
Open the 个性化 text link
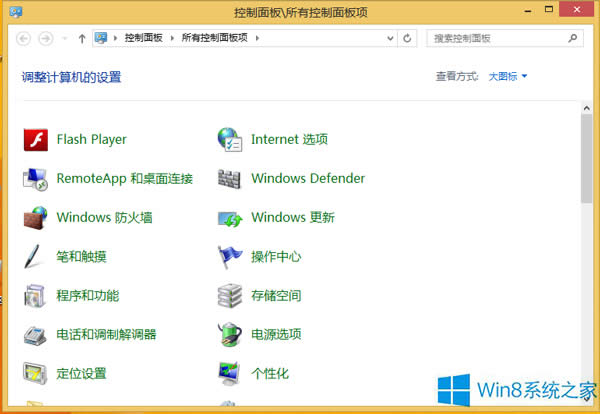(270, 374)
